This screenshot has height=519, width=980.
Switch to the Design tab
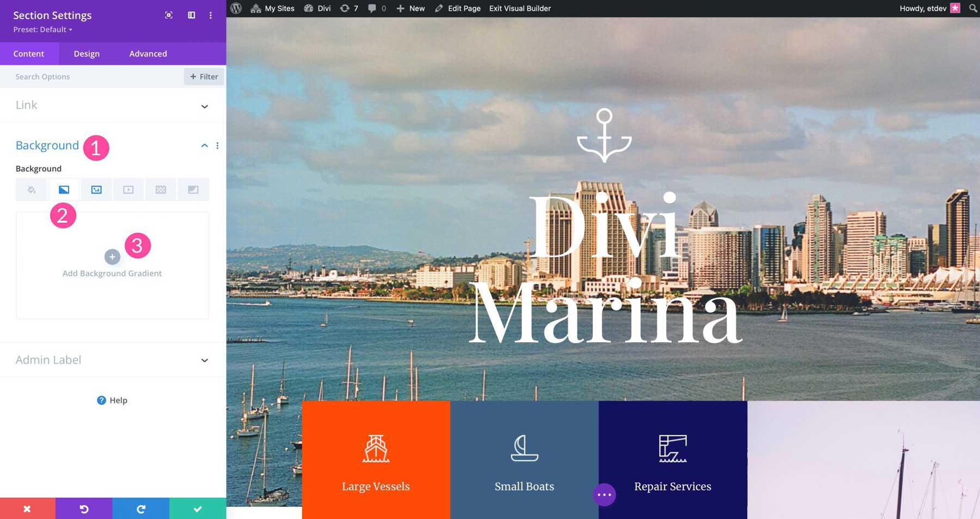coord(86,53)
